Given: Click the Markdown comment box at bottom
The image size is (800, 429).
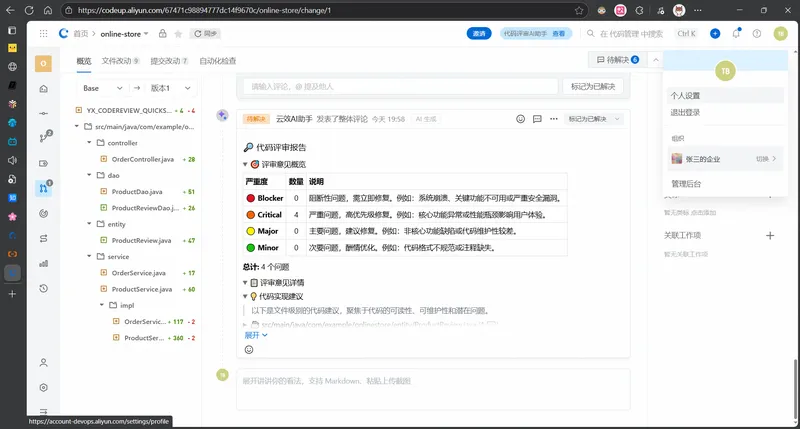Looking at the screenshot, I should pos(433,390).
